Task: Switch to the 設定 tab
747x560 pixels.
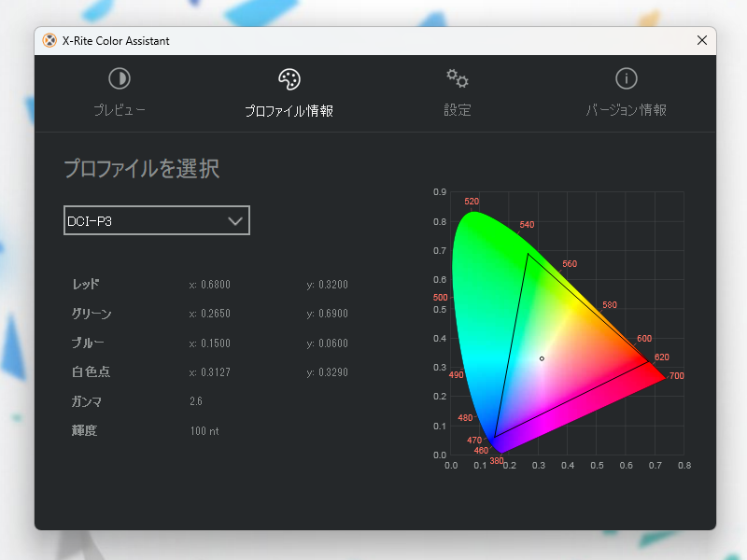Action: click(457, 93)
